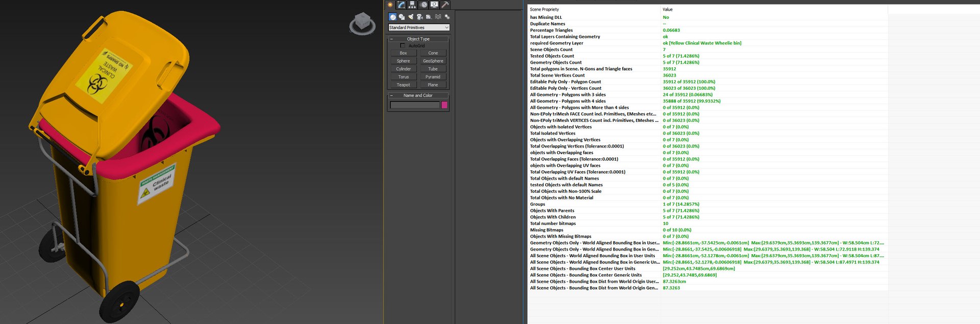
Task: Click 'Total number bitmaps' row
Action: coord(707,223)
